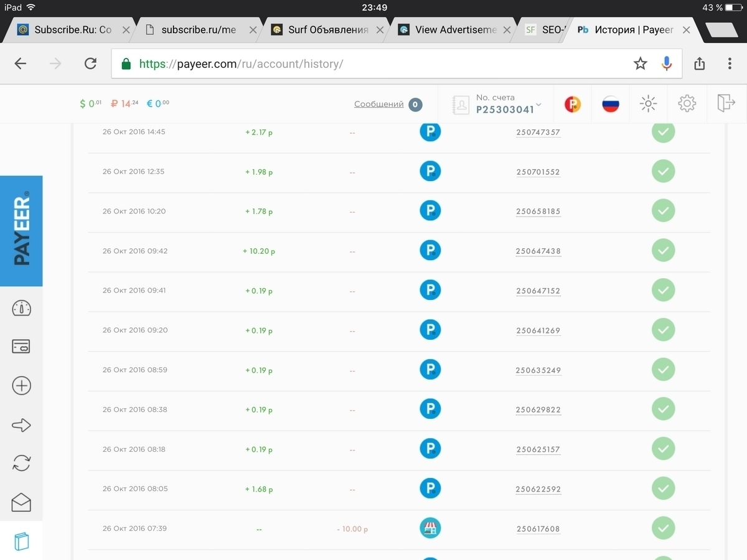Viewport: 747px width, 560px height.
Task: Click the ruble balance ₽14.24
Action: click(x=125, y=104)
